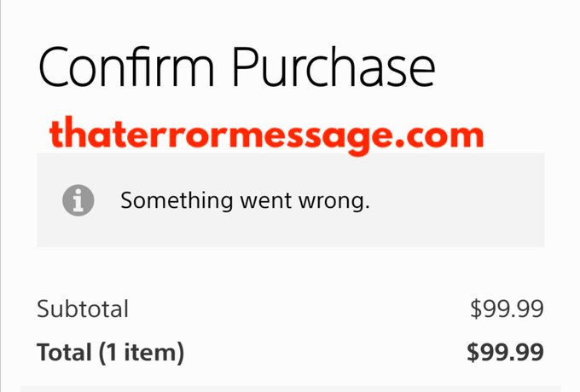The image size is (580, 392).
Task: Click the '(1 item)' count text
Action: coord(142,352)
